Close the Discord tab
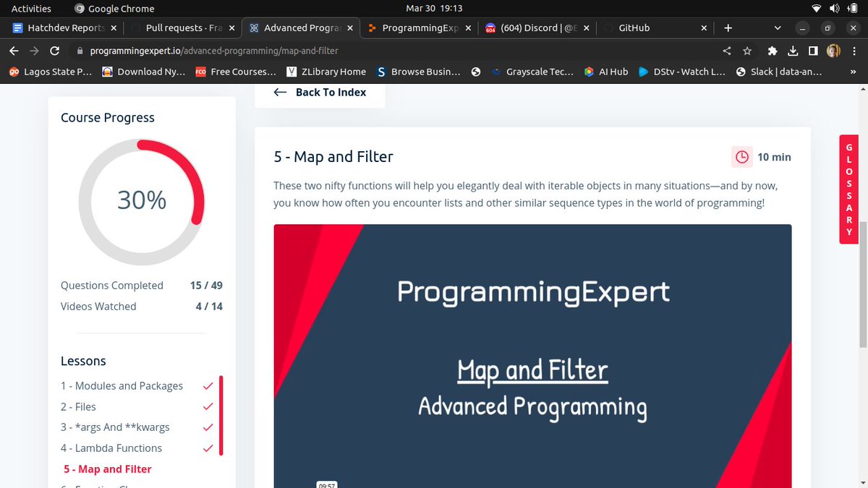The width and height of the screenshot is (868, 488). 585,28
